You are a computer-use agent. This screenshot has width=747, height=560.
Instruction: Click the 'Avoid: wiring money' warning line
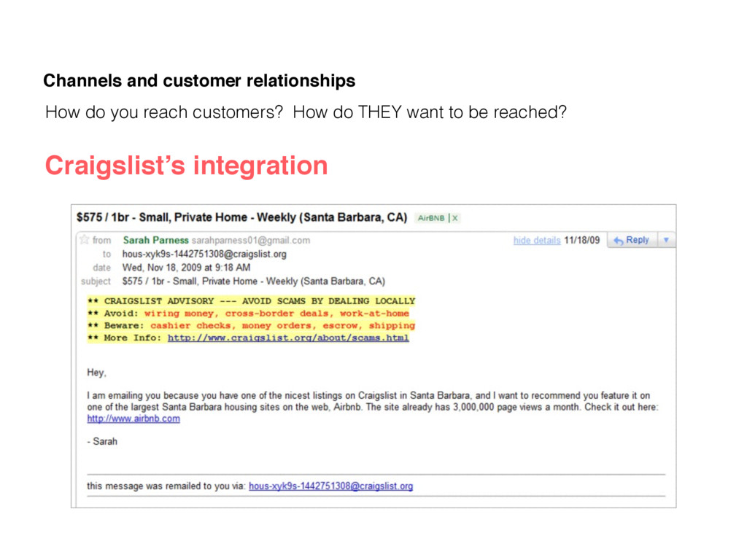point(248,314)
